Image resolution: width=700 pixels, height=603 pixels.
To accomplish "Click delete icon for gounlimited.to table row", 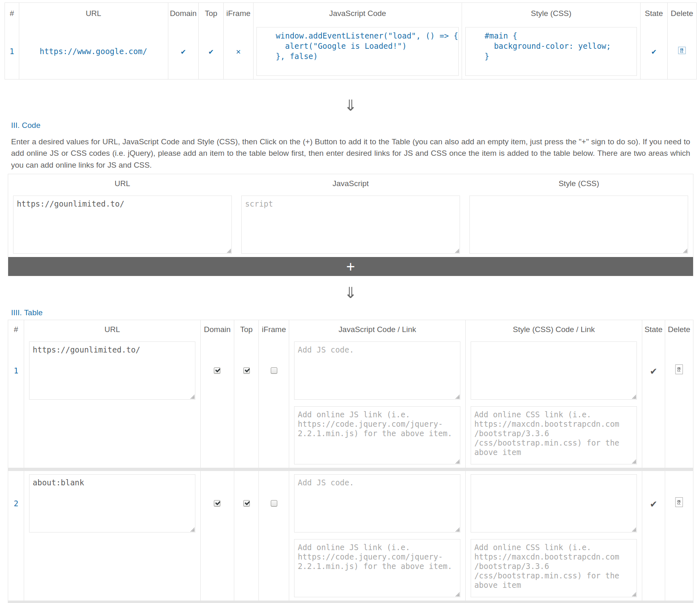I will click(679, 369).
